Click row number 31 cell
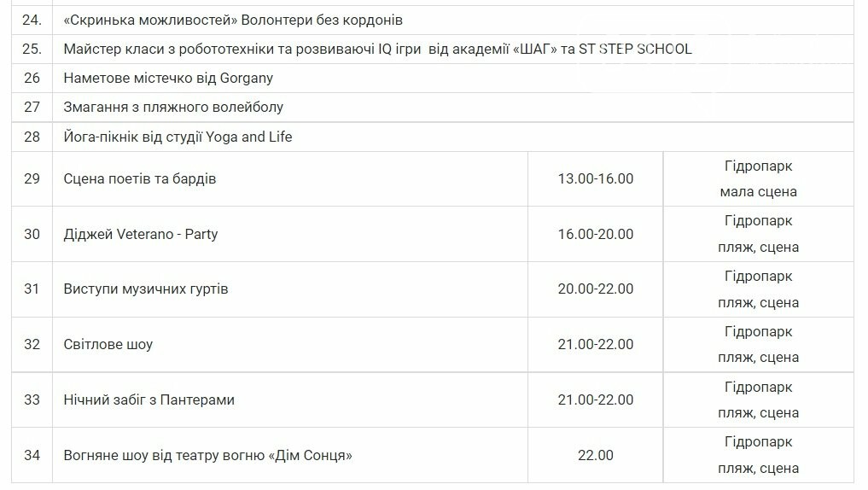 click(x=32, y=289)
